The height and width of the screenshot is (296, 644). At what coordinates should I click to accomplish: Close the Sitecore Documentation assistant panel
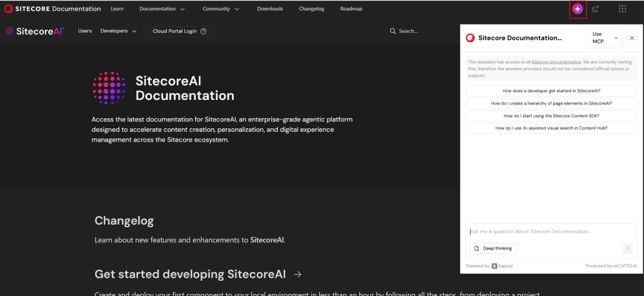click(632, 38)
